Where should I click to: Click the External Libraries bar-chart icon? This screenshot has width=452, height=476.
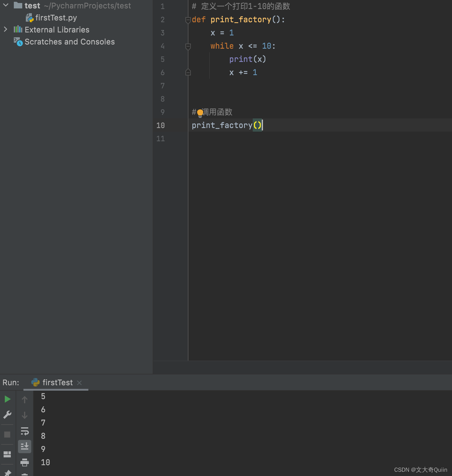(x=18, y=29)
